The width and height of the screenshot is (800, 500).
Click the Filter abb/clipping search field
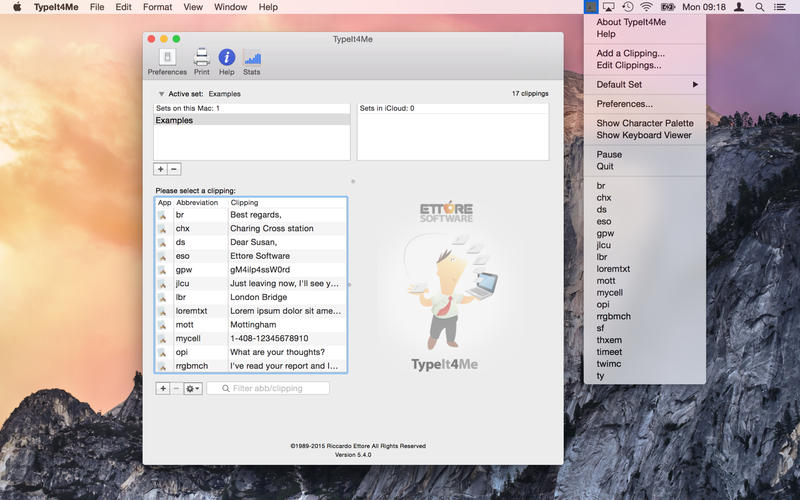click(268, 388)
